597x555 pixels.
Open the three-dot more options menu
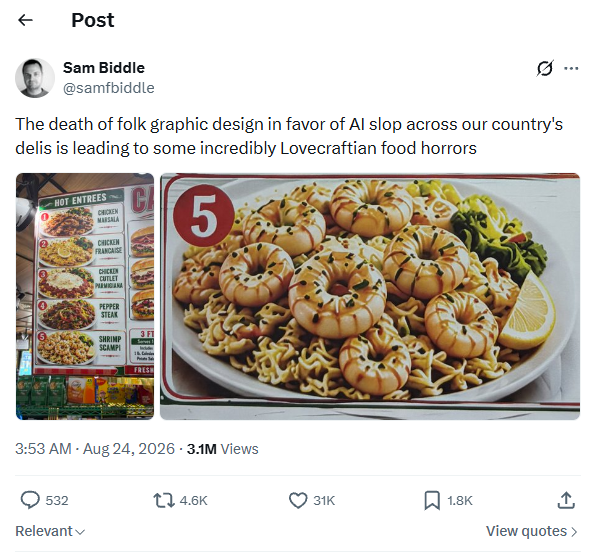click(x=571, y=69)
